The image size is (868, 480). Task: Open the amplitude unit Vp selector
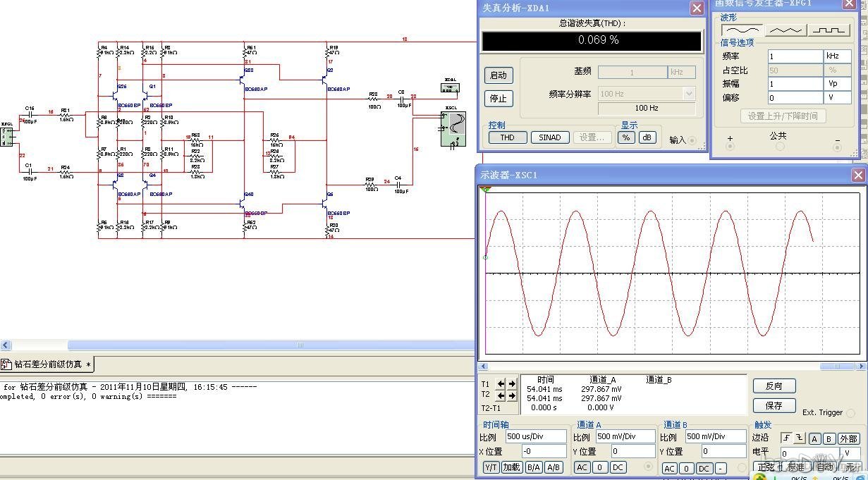tap(837, 83)
